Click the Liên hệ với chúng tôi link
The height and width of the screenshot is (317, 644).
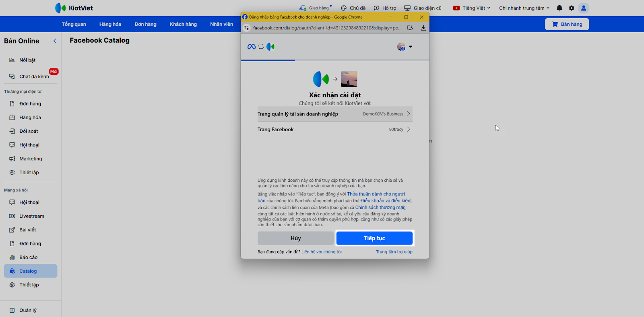pos(322,252)
